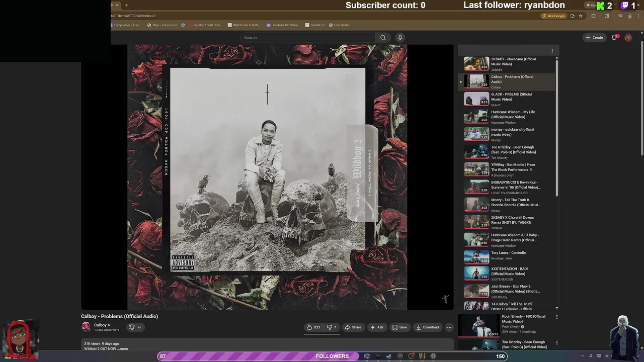Share the current video
Image resolution: width=644 pixels, height=362 pixels.
[353, 327]
